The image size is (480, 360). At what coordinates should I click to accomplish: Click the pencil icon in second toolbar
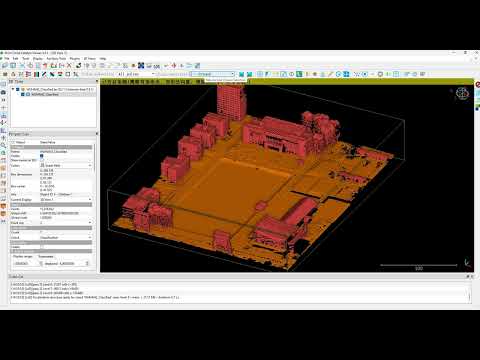pos(330,74)
